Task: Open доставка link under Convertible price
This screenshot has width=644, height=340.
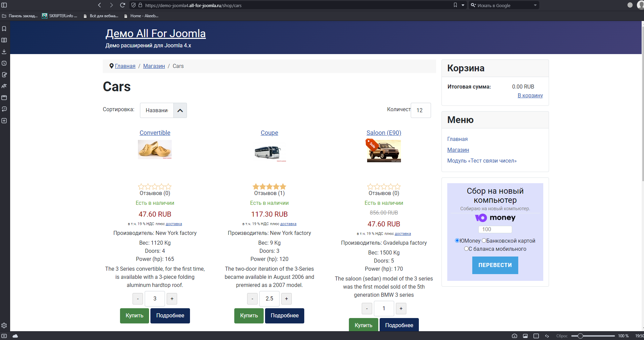Action: pyautogui.click(x=174, y=224)
